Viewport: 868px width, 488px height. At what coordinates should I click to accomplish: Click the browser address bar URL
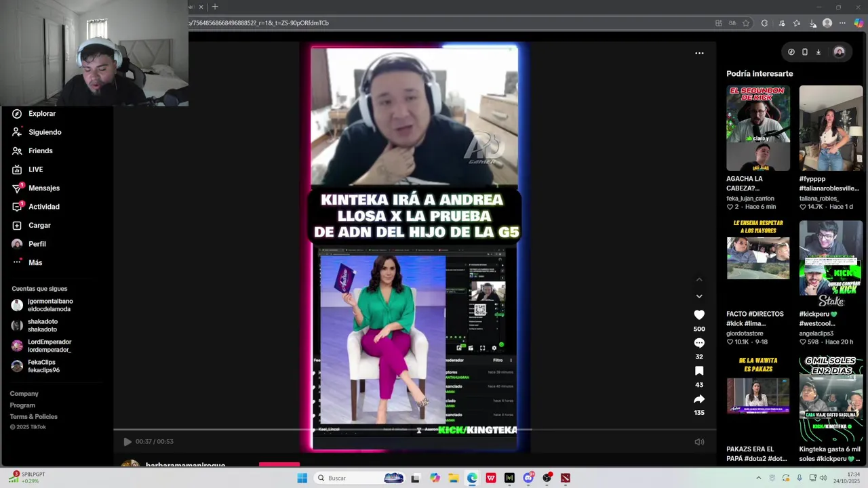click(258, 23)
